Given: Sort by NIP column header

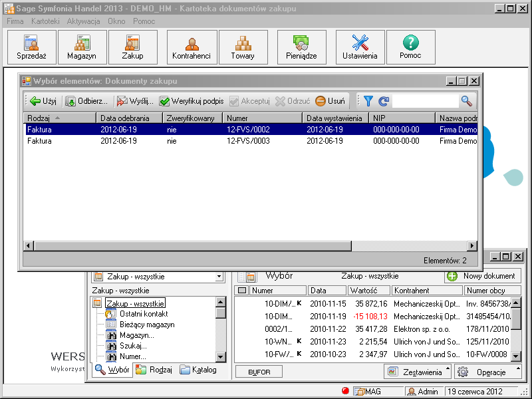Looking at the screenshot, I should (x=402, y=118).
